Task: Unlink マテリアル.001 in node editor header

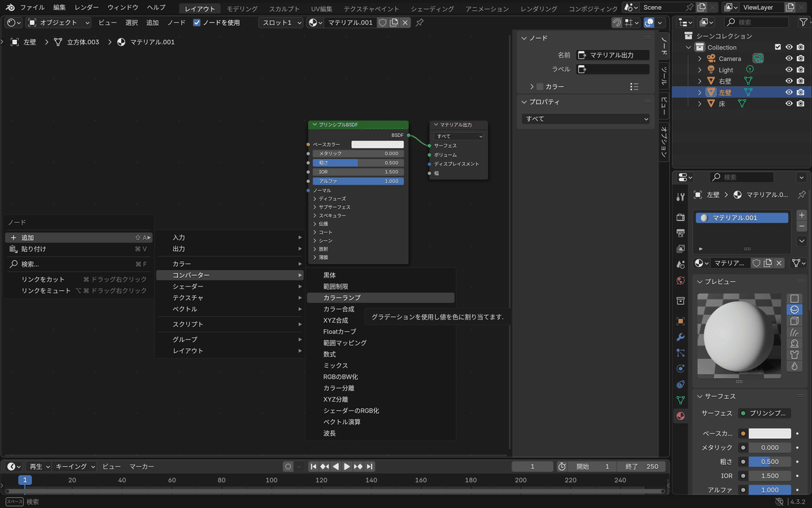Action: point(405,22)
